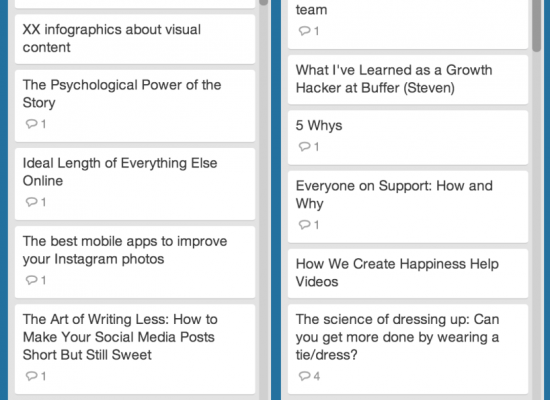Open the 5 Whys card

tap(408, 138)
